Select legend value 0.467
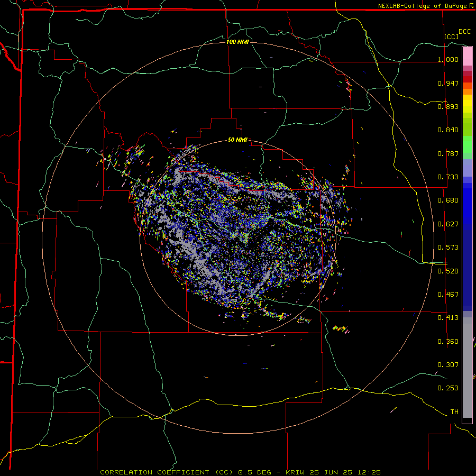 click(448, 295)
